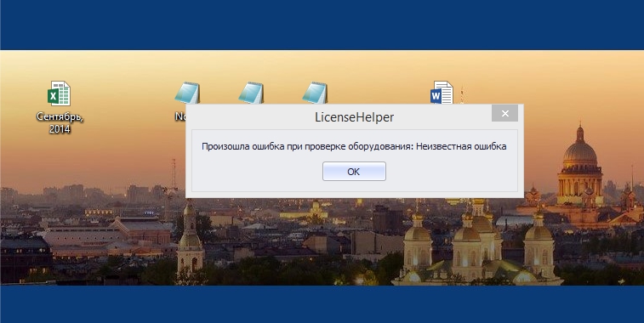Select the Word document icon on the desktop

[x=442, y=93]
